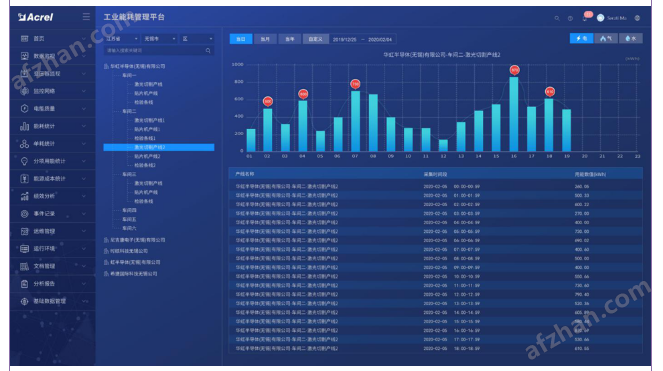Expand the 单耗统计 menu chevron

[84, 144]
